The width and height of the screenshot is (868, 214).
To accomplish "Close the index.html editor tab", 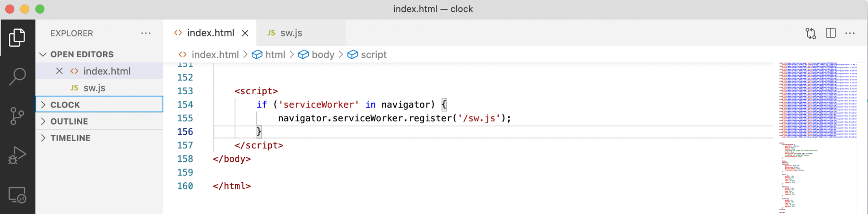I will [245, 33].
